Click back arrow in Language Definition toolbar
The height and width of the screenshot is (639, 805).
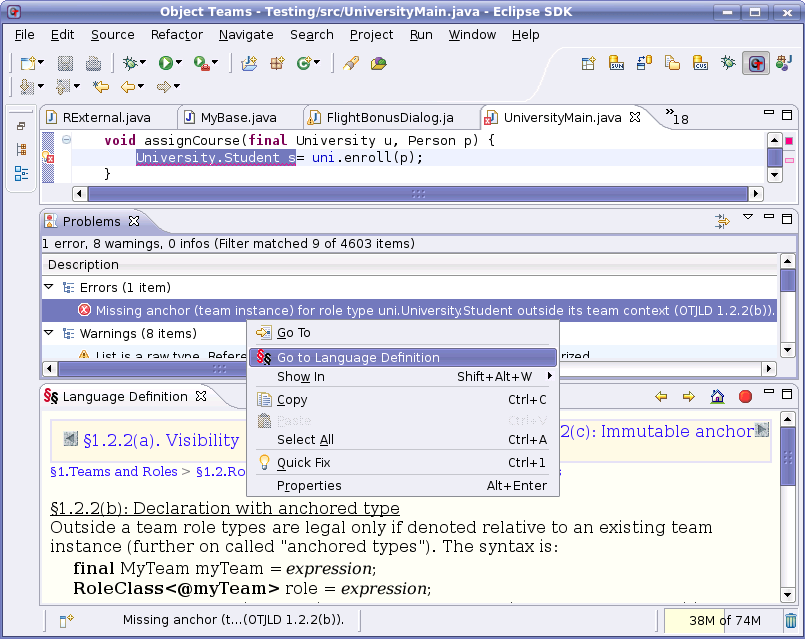point(661,397)
